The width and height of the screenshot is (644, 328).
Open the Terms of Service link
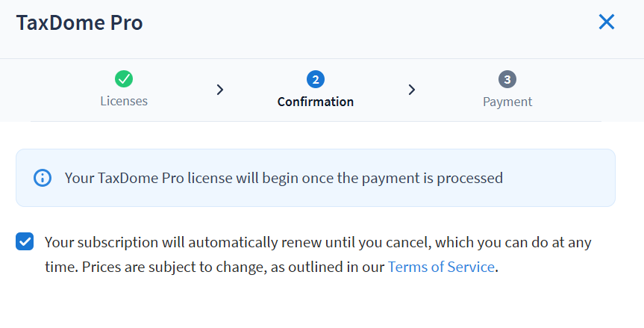(441, 267)
